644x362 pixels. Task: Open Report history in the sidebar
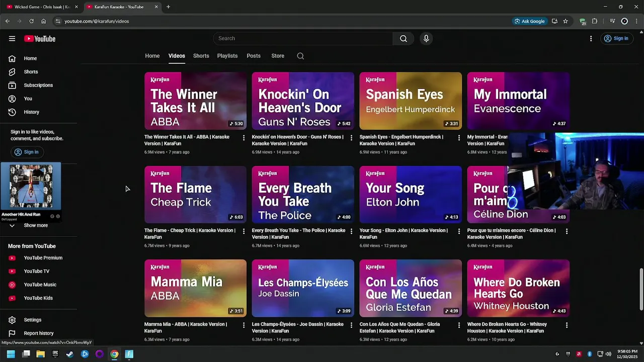tap(39, 333)
